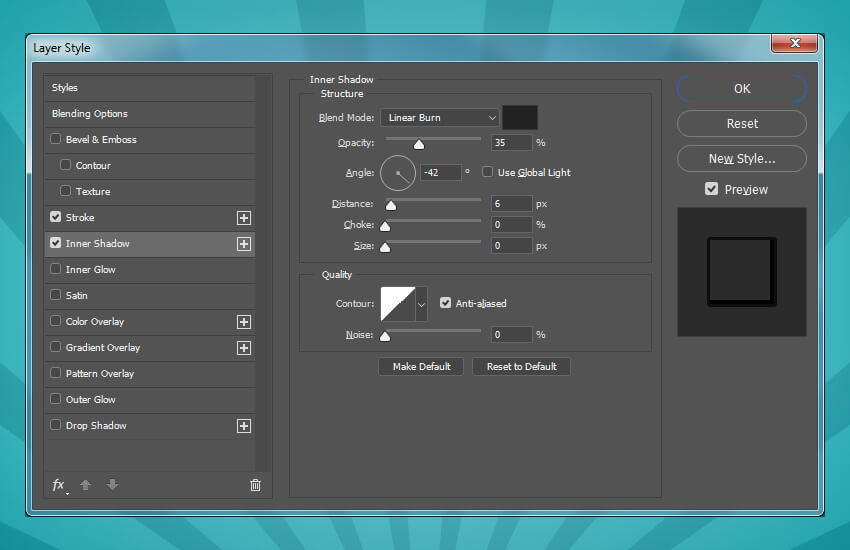Add duplicate Gradient Overlay via plus icon
The image size is (850, 550).
(x=243, y=347)
